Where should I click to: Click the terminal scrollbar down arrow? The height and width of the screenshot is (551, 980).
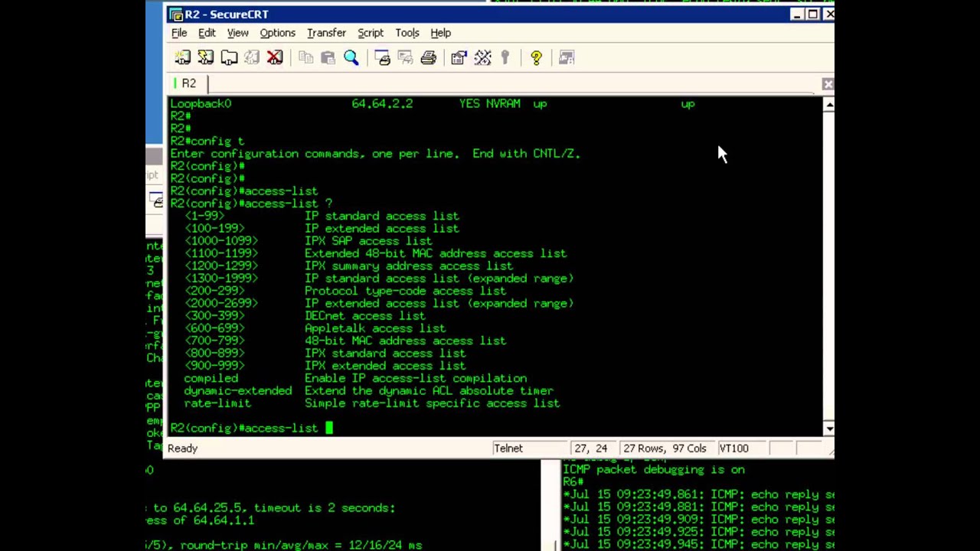[828, 429]
